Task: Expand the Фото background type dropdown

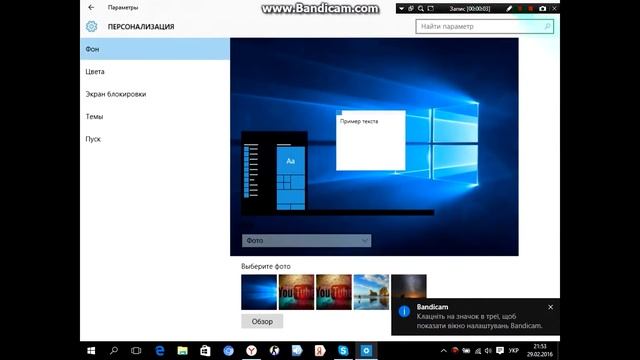Action: coord(307,240)
